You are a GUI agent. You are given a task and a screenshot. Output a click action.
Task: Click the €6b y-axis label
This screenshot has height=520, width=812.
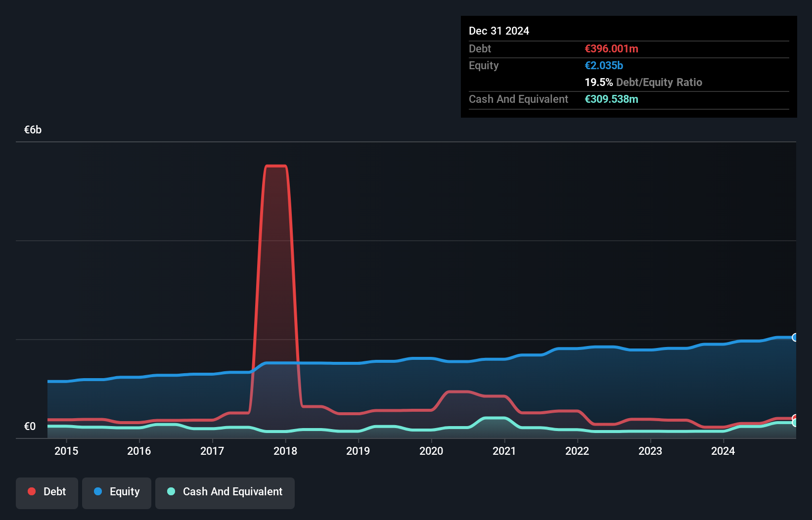pos(33,130)
